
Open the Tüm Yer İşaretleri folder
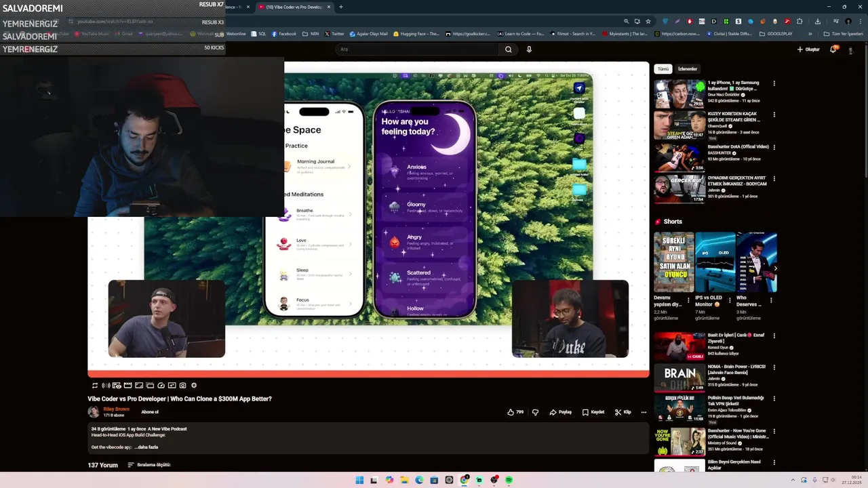(843, 33)
